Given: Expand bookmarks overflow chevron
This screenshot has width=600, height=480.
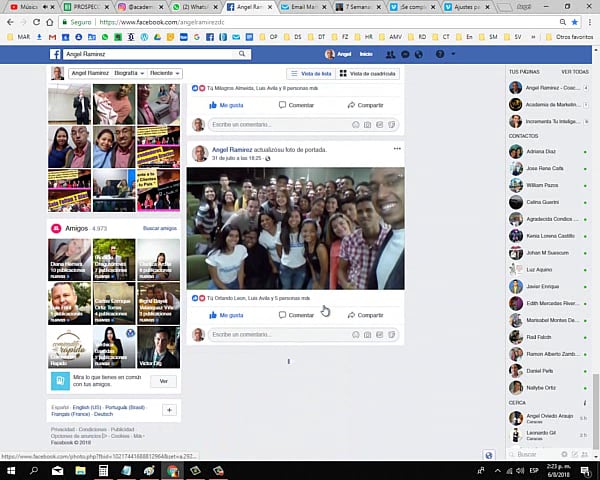Looking at the screenshot, I should [x=533, y=37].
